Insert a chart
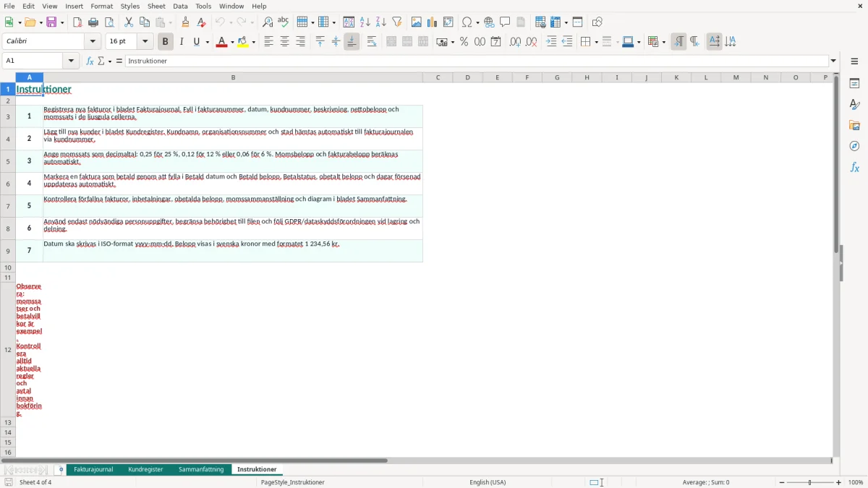This screenshot has height=488, width=868. (x=433, y=22)
